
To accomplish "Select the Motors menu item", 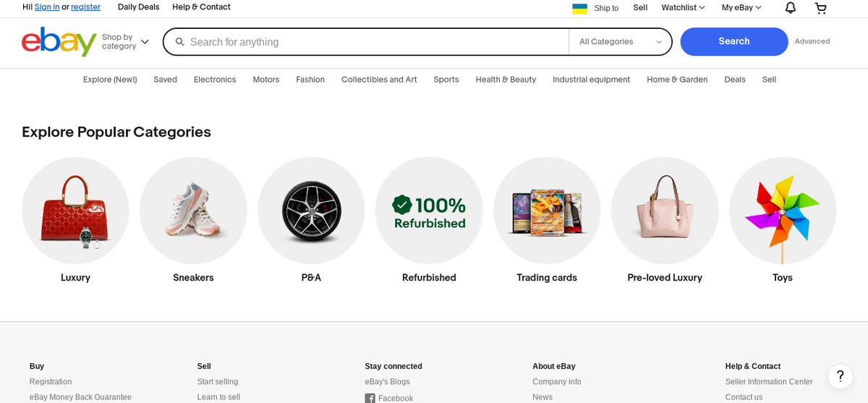I will tap(266, 80).
